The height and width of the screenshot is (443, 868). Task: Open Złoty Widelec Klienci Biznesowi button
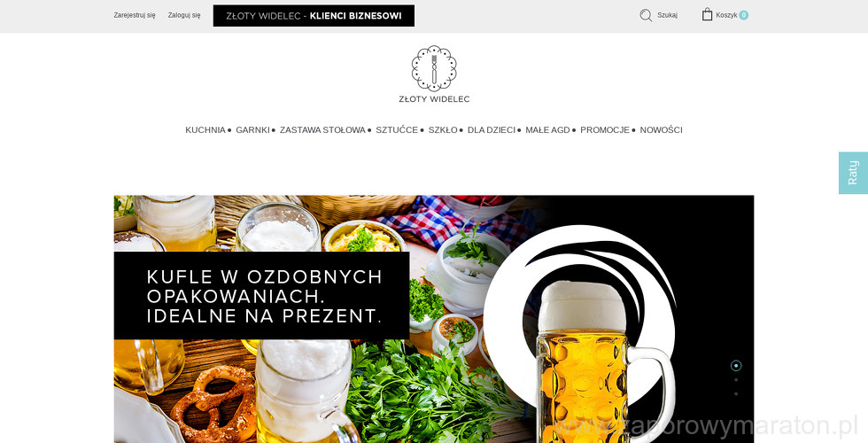pos(314,16)
